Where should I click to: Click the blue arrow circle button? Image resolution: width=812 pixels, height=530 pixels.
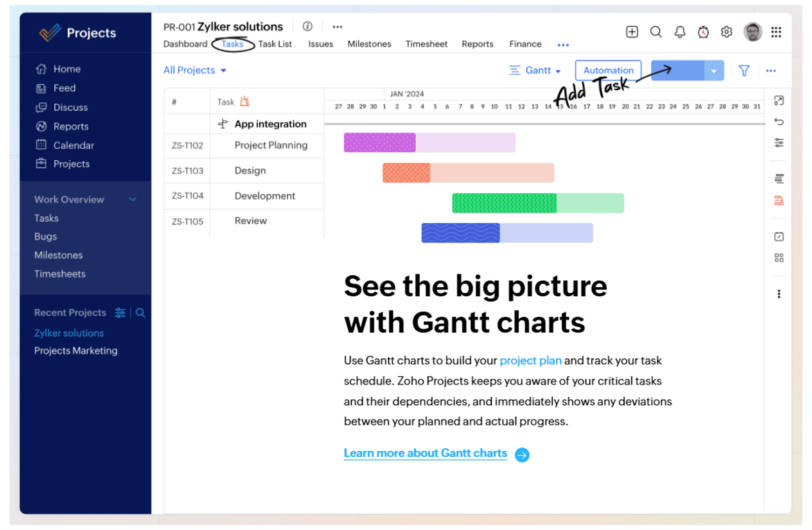pyautogui.click(x=522, y=455)
